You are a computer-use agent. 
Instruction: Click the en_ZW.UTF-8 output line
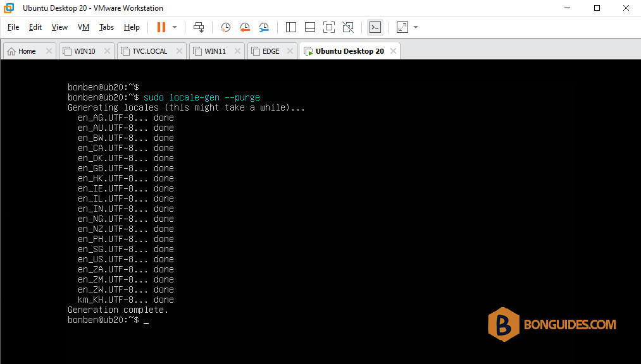point(125,289)
